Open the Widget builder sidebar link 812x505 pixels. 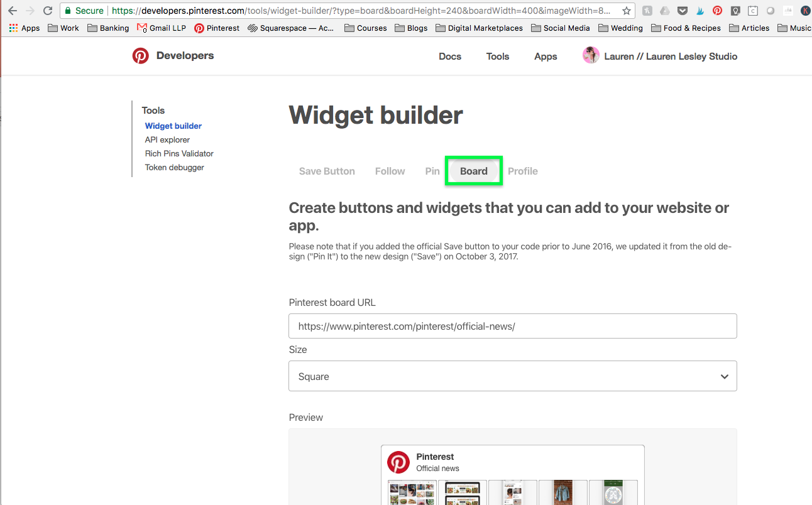click(x=173, y=126)
